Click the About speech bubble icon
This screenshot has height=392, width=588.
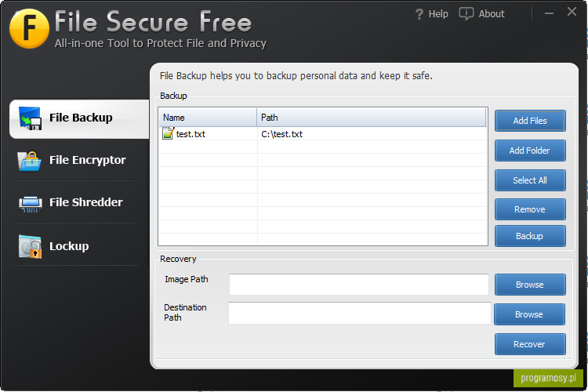[466, 14]
